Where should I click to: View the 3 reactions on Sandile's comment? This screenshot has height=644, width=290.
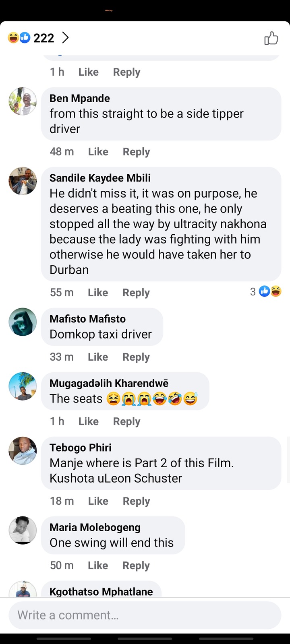265,291
